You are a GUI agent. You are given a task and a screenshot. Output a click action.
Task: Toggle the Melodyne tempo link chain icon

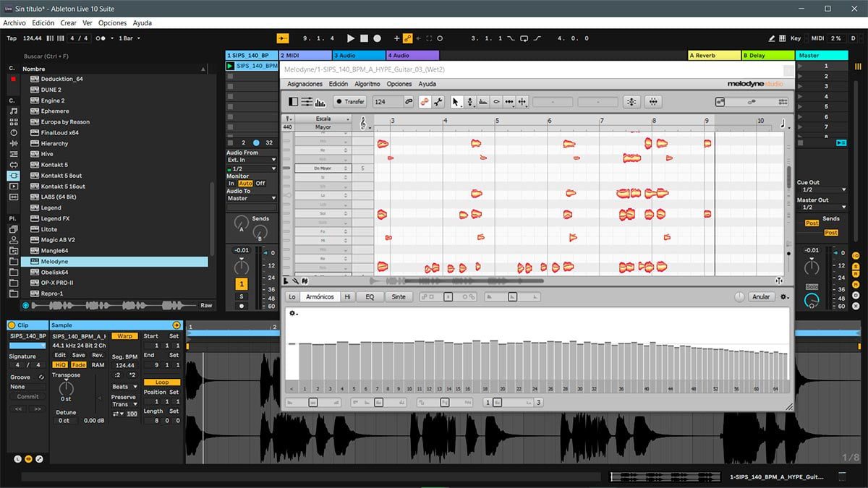click(409, 102)
